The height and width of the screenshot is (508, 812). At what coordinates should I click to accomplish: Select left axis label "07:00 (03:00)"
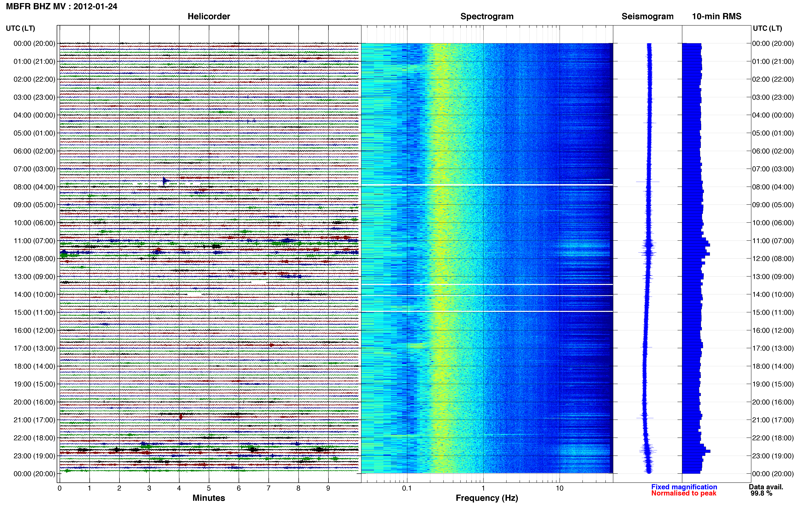pyautogui.click(x=34, y=169)
